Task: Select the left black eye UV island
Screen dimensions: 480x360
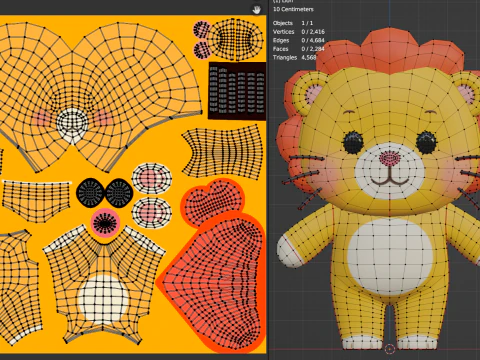Action: 90,193
